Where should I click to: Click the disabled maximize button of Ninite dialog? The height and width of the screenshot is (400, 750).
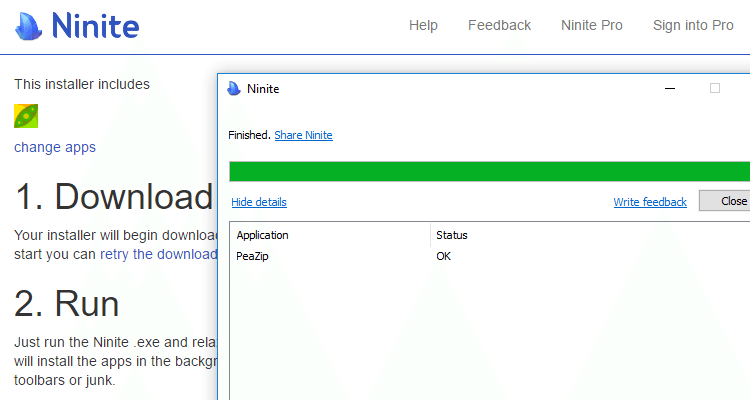(x=715, y=89)
